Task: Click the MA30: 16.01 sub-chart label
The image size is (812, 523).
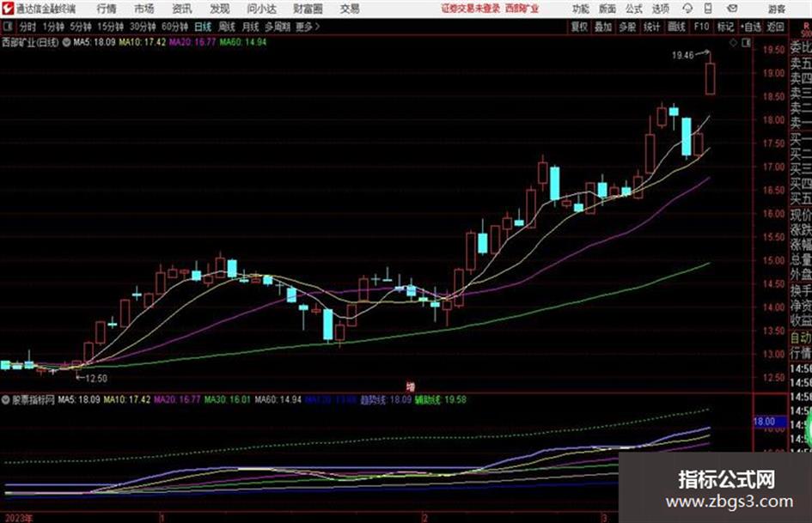Action: click(x=228, y=399)
